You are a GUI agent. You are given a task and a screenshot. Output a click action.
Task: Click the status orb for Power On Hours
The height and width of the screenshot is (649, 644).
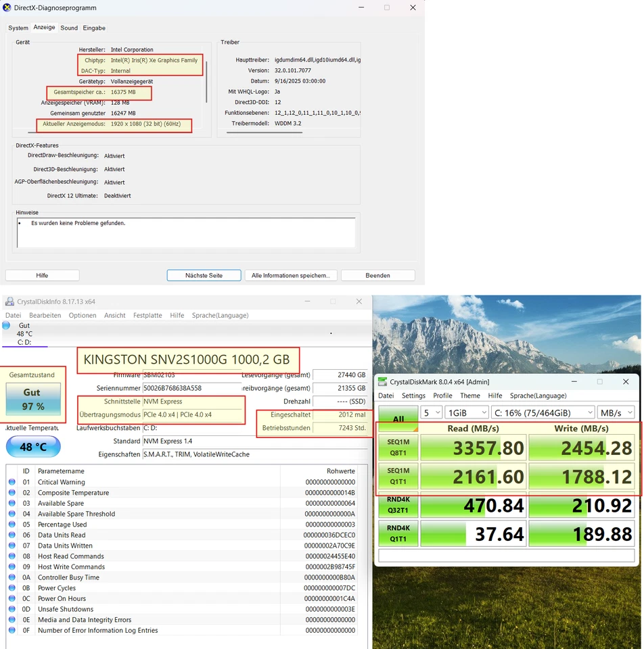pos(12,598)
